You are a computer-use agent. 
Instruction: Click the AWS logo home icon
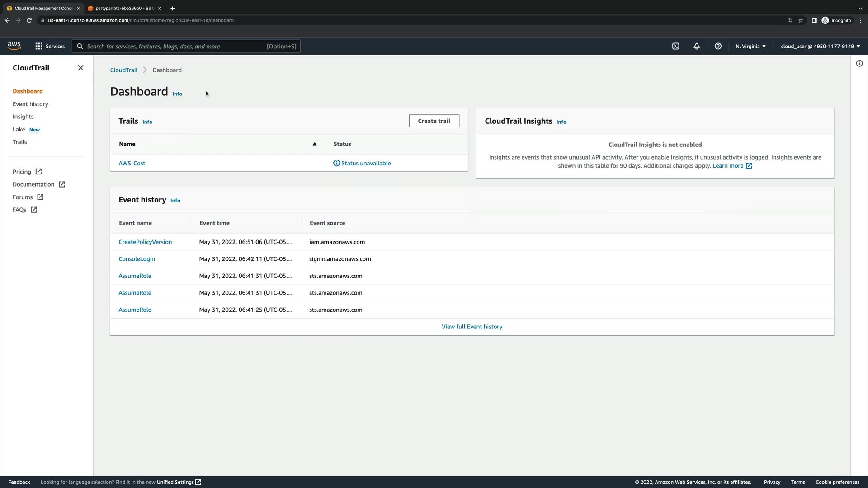14,46
